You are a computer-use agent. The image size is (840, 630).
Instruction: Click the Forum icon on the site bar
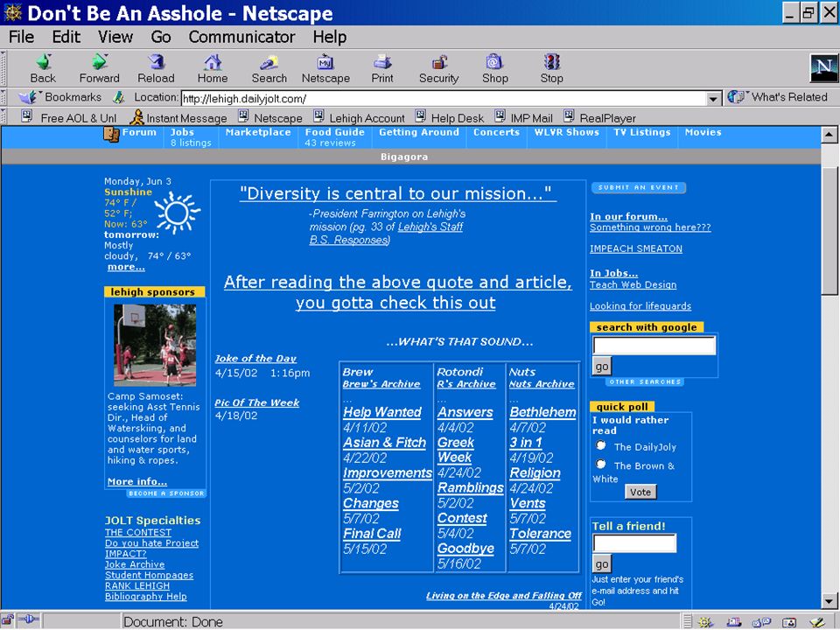[111, 134]
